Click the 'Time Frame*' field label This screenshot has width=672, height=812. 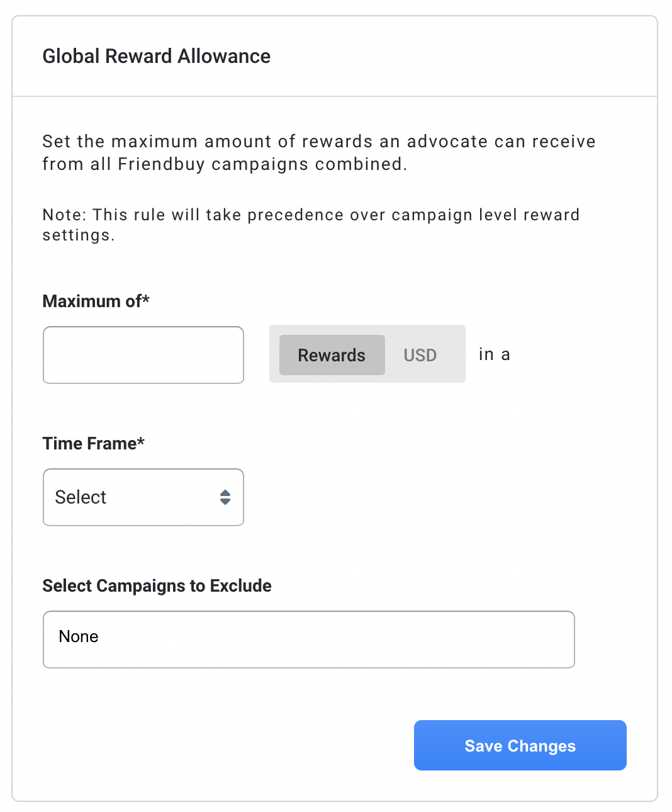point(93,443)
